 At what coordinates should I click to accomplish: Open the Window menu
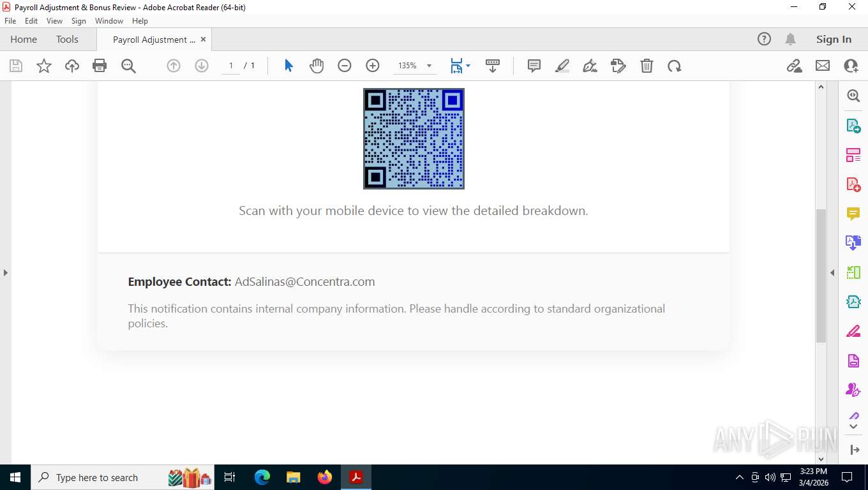pyautogui.click(x=109, y=21)
